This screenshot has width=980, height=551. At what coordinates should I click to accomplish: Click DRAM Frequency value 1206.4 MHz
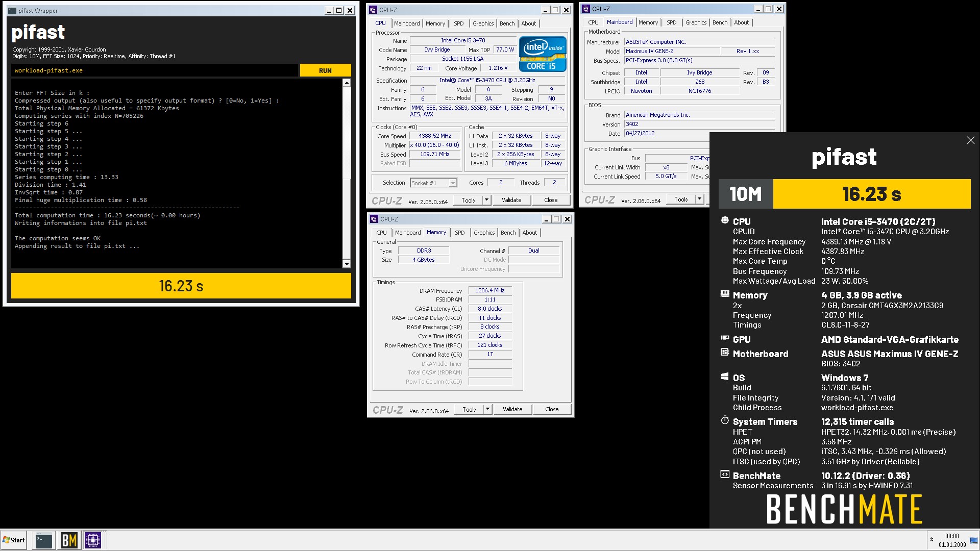(x=490, y=290)
